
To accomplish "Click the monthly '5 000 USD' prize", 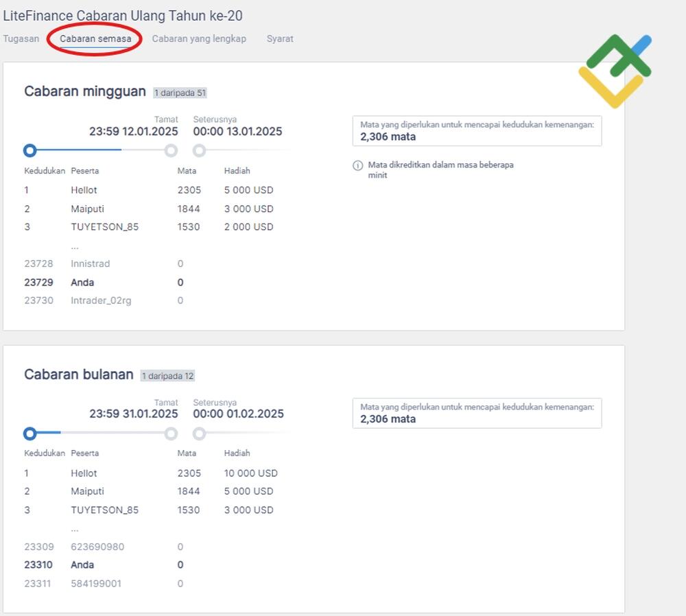I will (x=248, y=491).
